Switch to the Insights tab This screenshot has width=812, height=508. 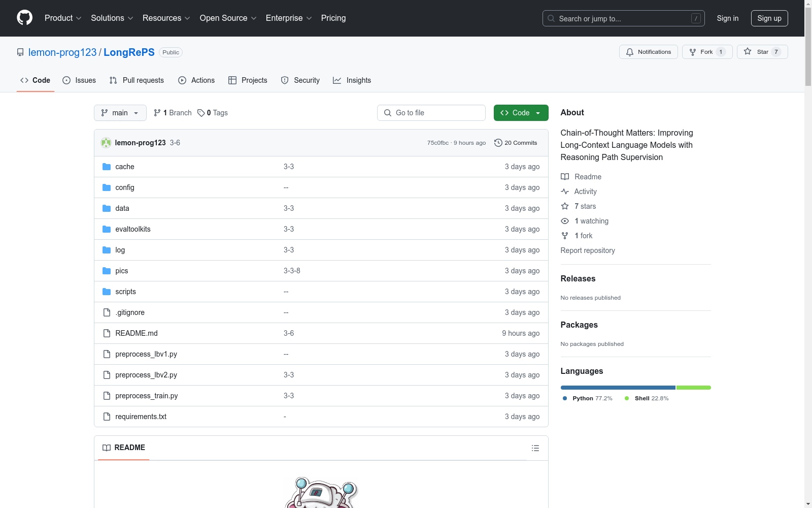pyautogui.click(x=352, y=80)
